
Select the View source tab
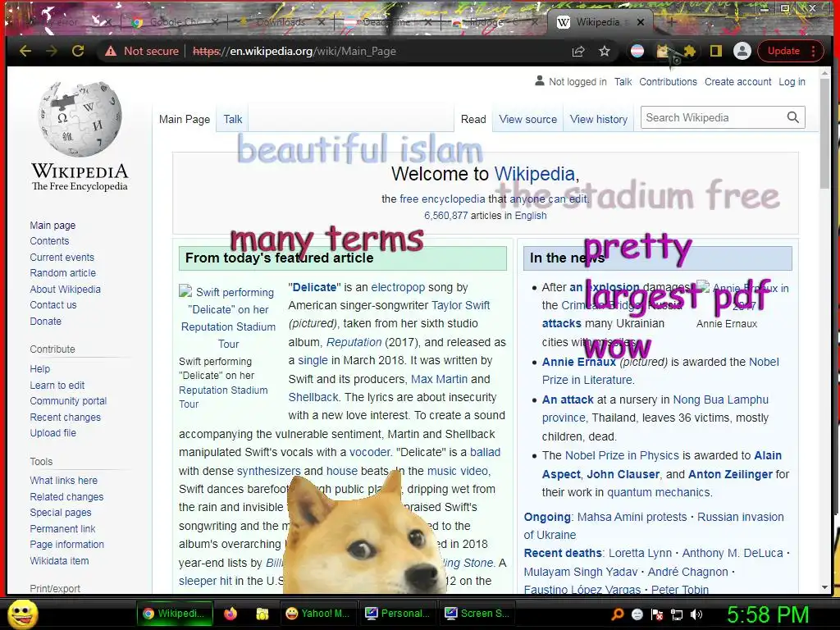click(527, 119)
